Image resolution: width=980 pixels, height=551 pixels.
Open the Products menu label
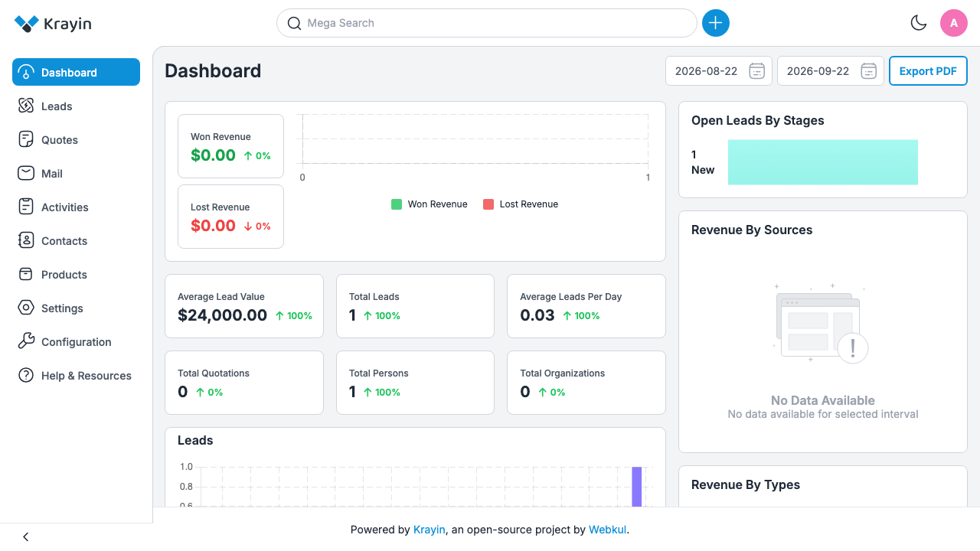click(64, 275)
